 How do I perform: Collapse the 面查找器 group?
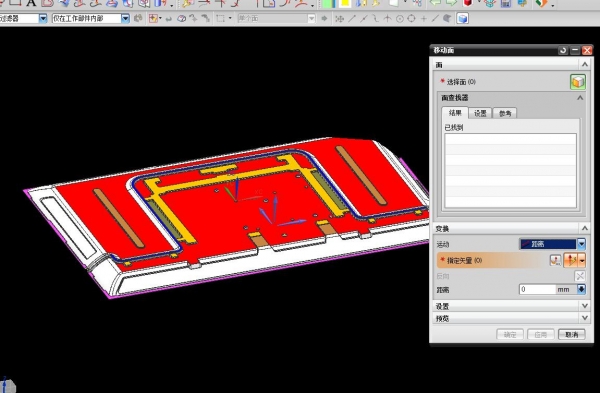[x=580, y=98]
